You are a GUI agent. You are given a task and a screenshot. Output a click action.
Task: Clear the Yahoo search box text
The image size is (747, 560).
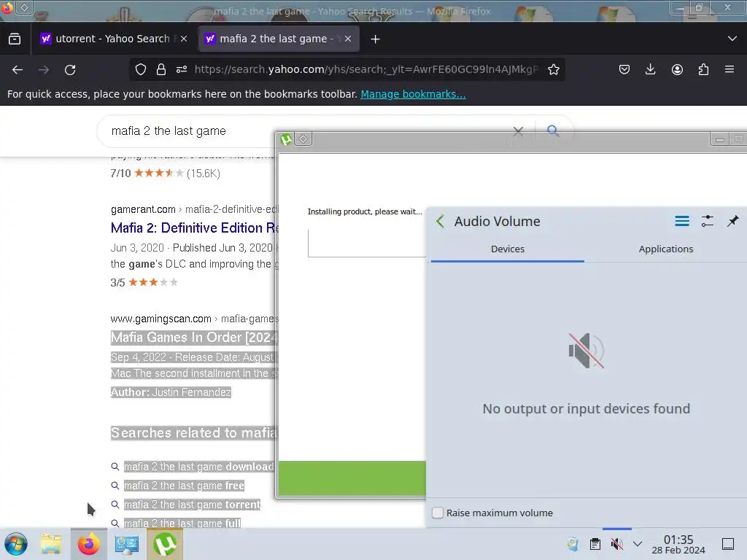[519, 131]
